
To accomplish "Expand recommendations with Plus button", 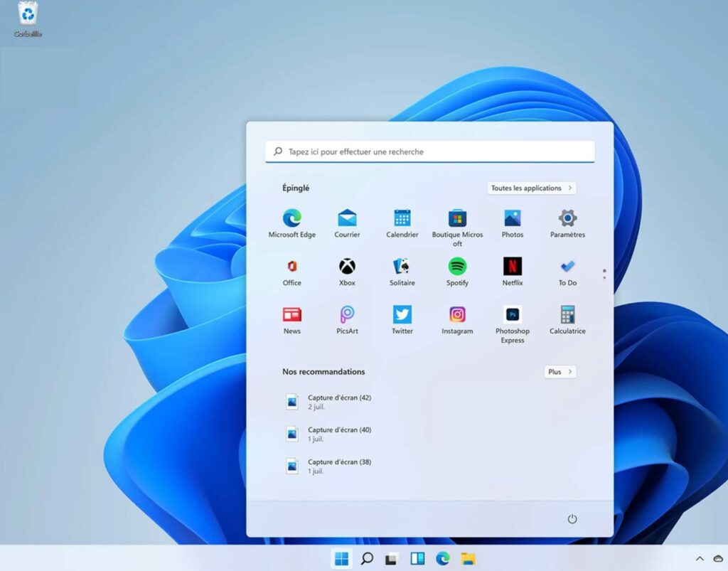I will 560,372.
